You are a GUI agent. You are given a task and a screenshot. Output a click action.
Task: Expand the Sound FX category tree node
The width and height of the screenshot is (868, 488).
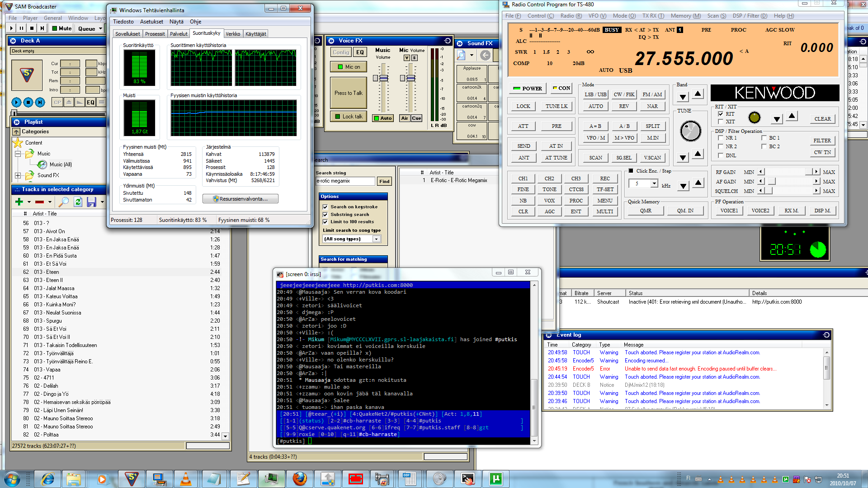[x=18, y=175]
